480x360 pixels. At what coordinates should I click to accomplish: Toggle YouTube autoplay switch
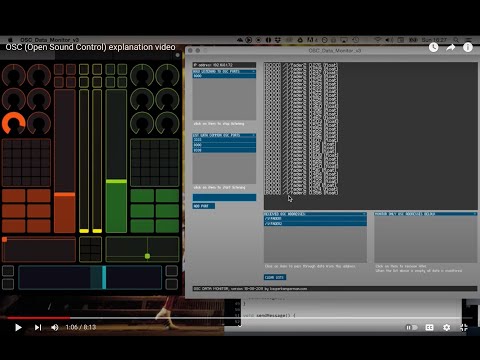411,328
